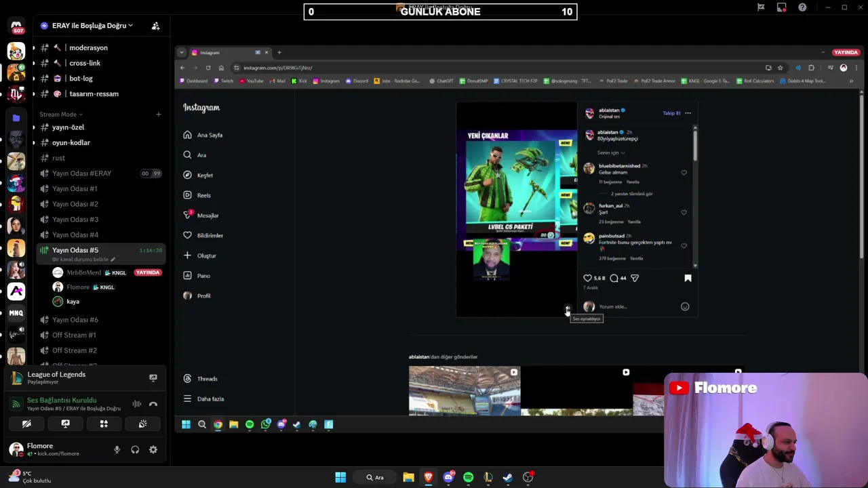This screenshot has height=488, width=868.
Task: Select the MNQ server icon
Action: pyautogui.click(x=16, y=312)
